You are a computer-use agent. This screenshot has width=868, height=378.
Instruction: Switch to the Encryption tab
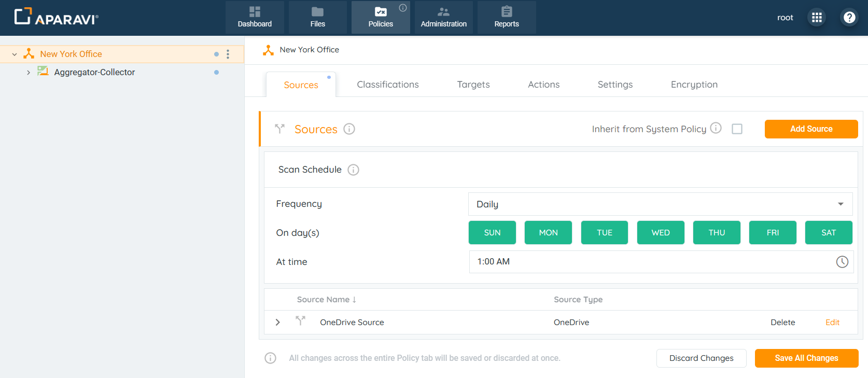pos(694,85)
